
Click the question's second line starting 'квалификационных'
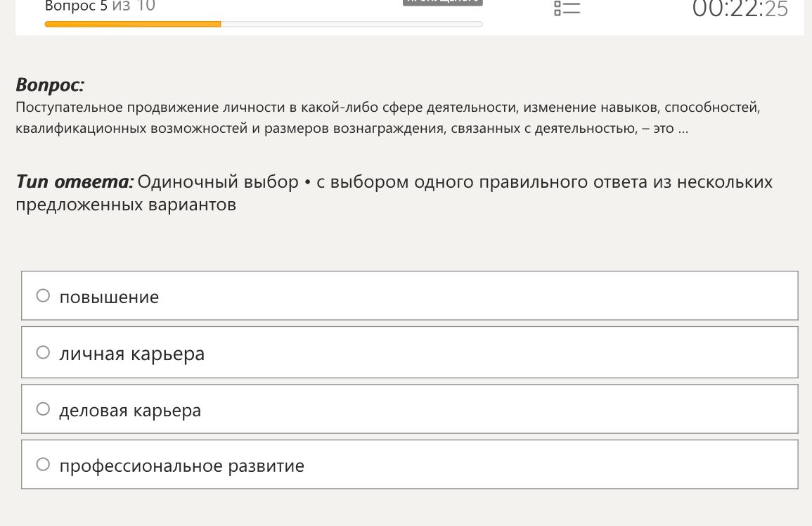(352, 129)
